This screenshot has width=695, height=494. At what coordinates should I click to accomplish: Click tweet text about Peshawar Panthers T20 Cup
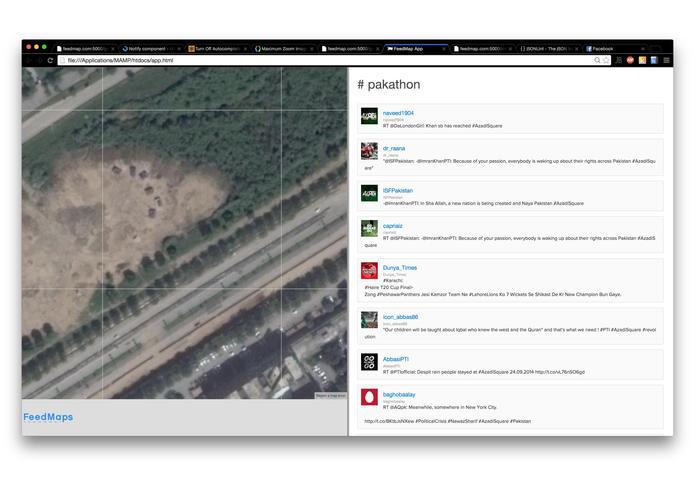click(x=492, y=294)
